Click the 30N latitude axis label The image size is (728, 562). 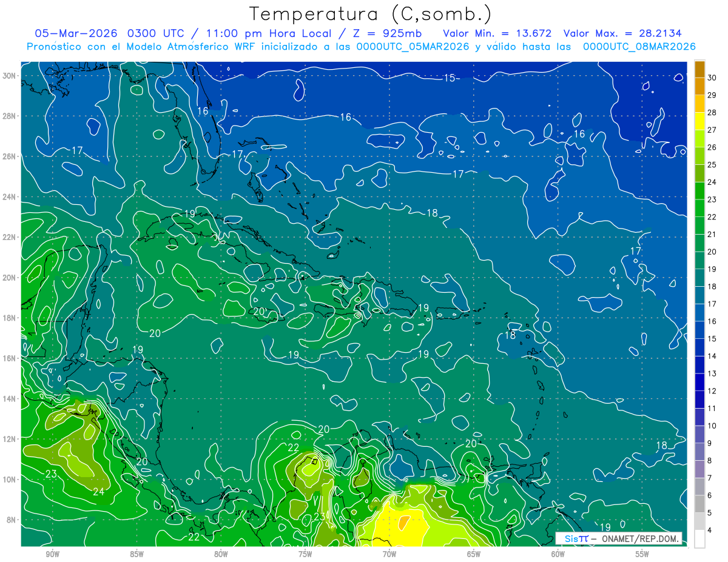[10, 76]
